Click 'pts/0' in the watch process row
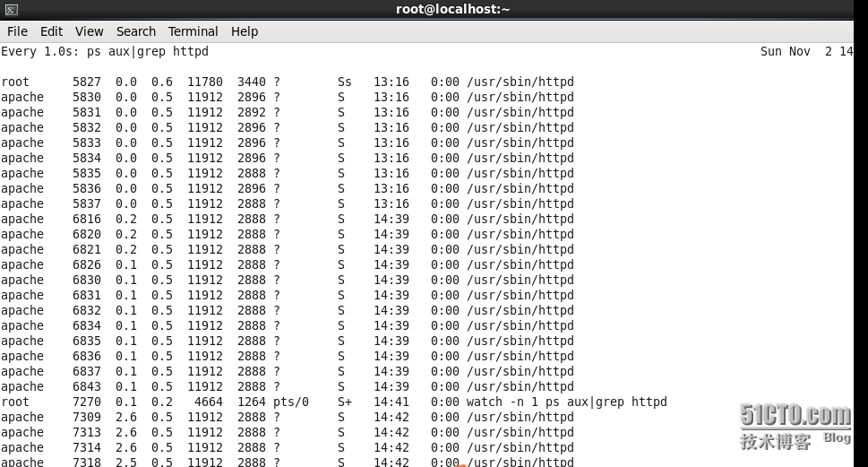 click(x=291, y=402)
